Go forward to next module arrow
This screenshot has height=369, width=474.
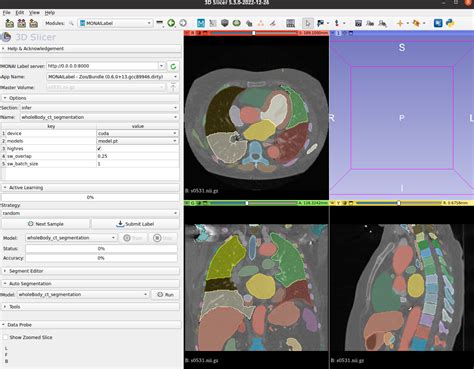coord(183,23)
